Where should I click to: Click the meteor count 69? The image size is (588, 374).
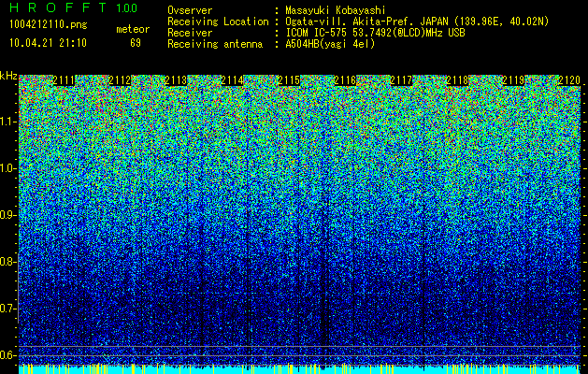point(136,43)
